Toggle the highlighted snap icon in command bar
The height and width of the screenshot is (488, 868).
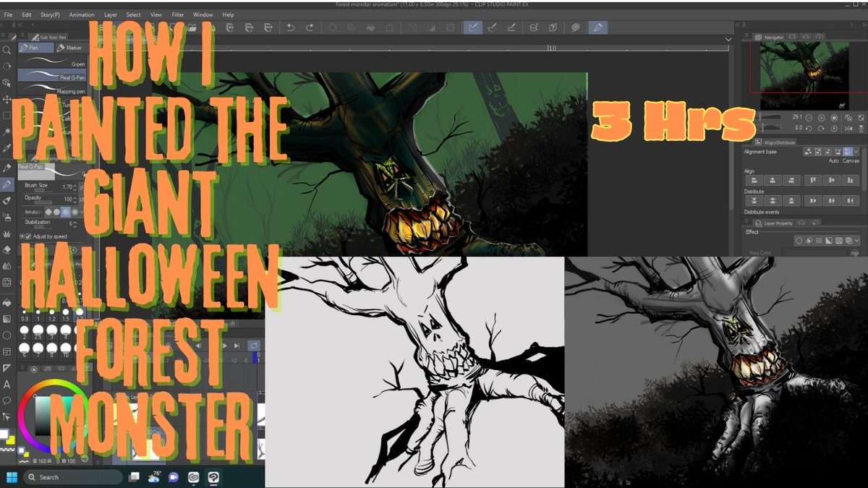pos(472,27)
